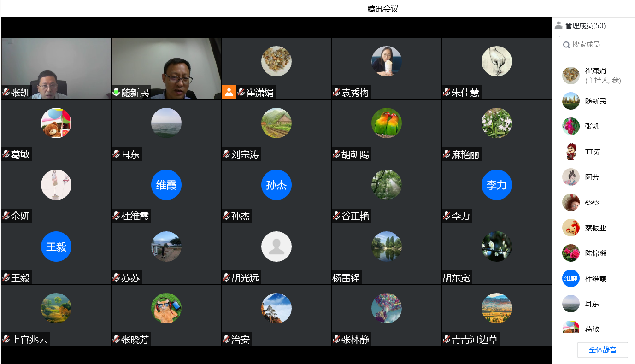Toggle the muted mic on 袁秀梅's tile

click(x=336, y=93)
